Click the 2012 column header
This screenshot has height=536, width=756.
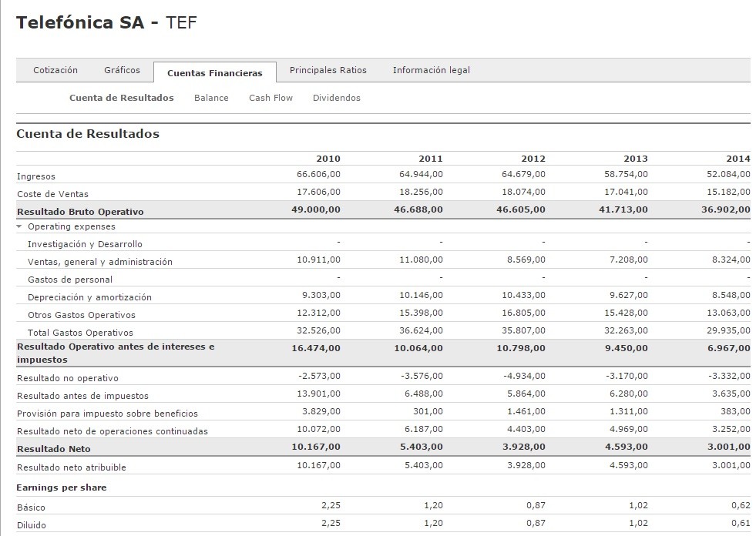(533, 159)
